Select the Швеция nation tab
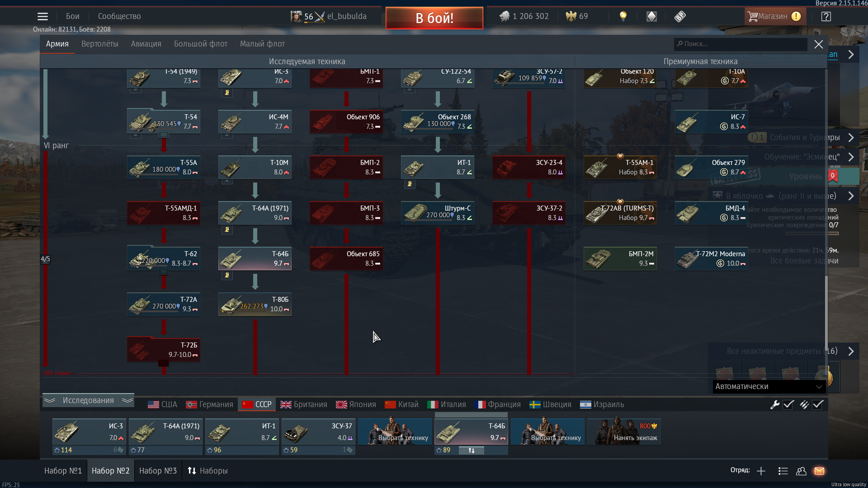 tap(550, 404)
